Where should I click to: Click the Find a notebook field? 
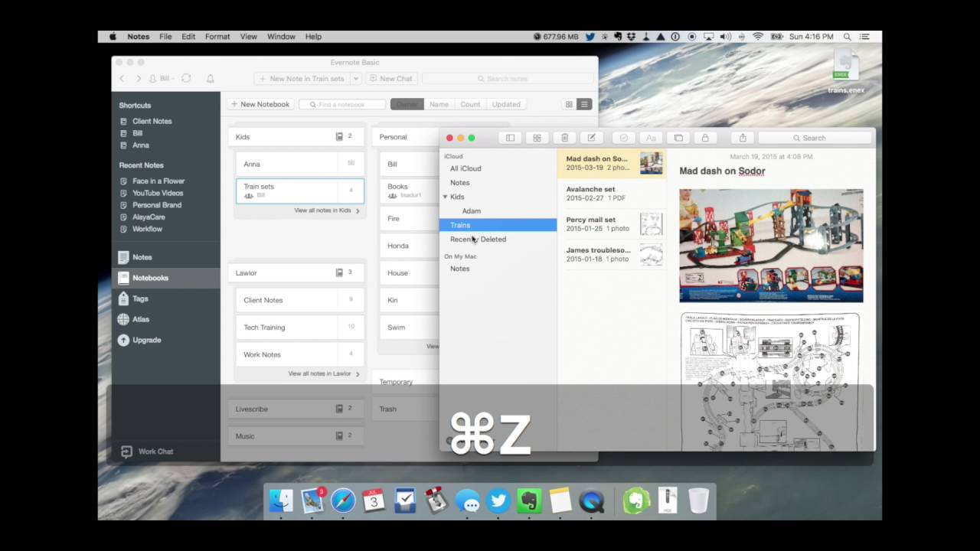(x=342, y=104)
